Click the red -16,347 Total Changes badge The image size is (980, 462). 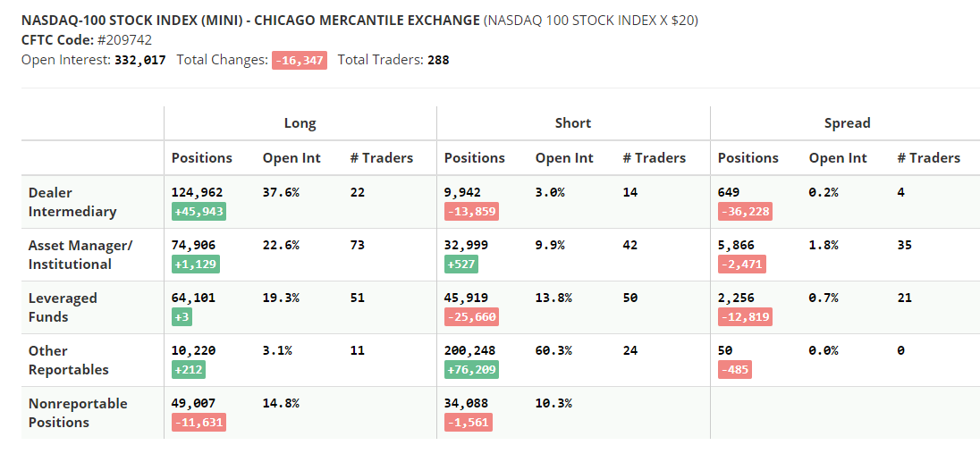click(300, 60)
